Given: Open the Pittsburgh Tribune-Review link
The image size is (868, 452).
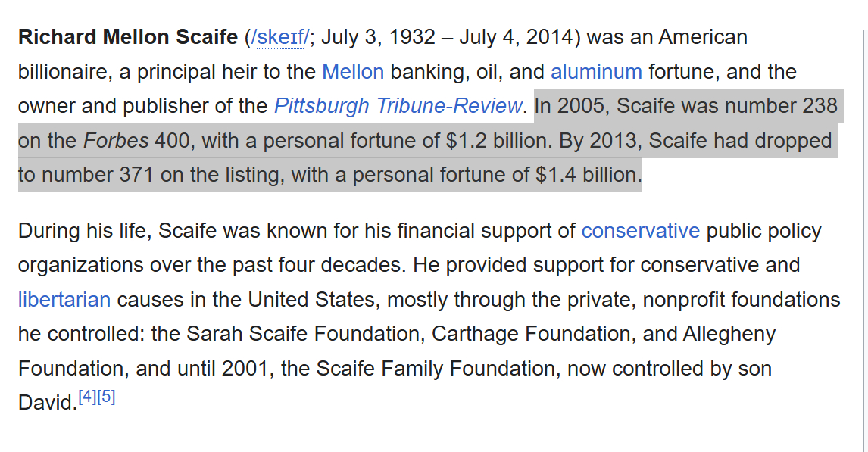Looking at the screenshot, I should click(x=398, y=106).
